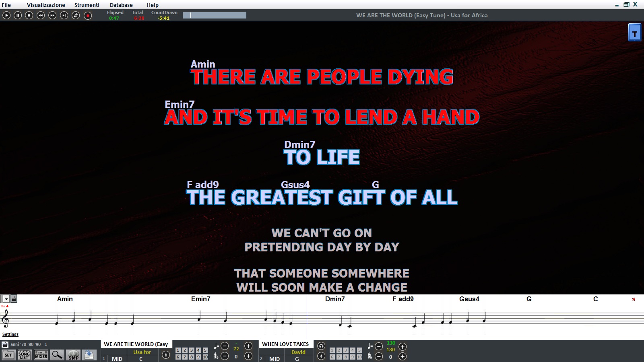Open the search magnifier tool
Image resolution: width=644 pixels, height=362 pixels.
[x=57, y=355]
